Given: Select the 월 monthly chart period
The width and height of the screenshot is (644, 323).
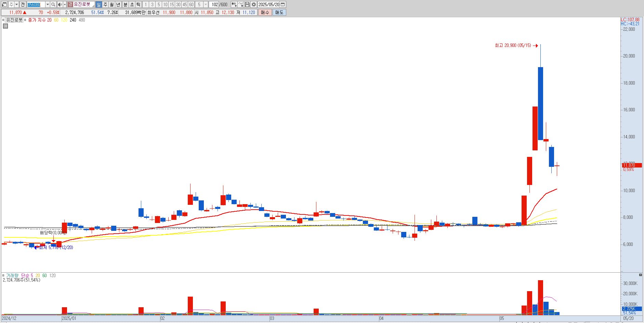Looking at the screenshot, I should point(111,4).
